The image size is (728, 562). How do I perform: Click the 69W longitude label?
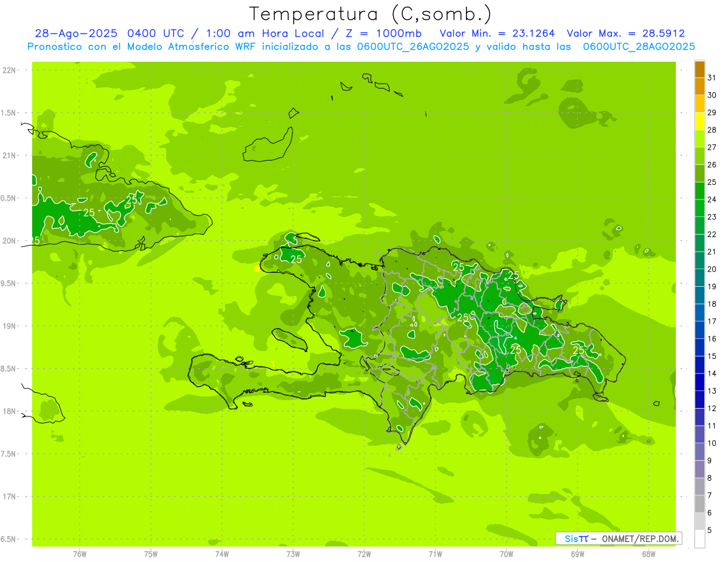tap(578, 554)
